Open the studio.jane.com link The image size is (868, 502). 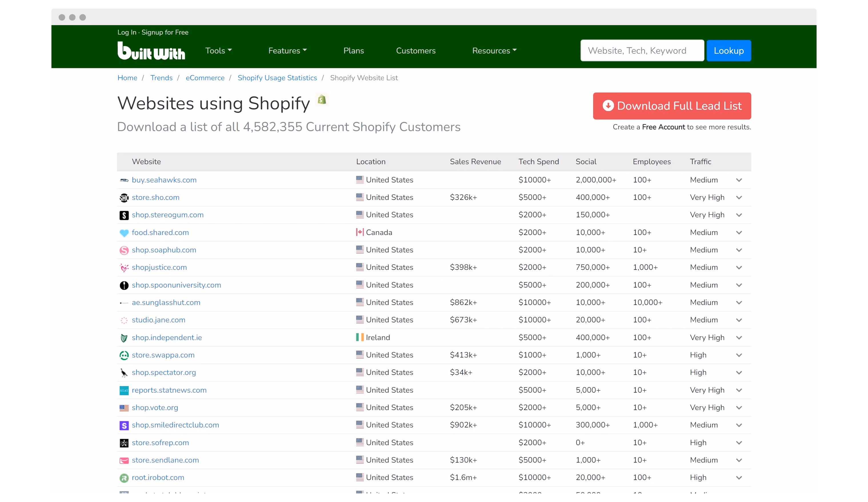pyautogui.click(x=159, y=320)
